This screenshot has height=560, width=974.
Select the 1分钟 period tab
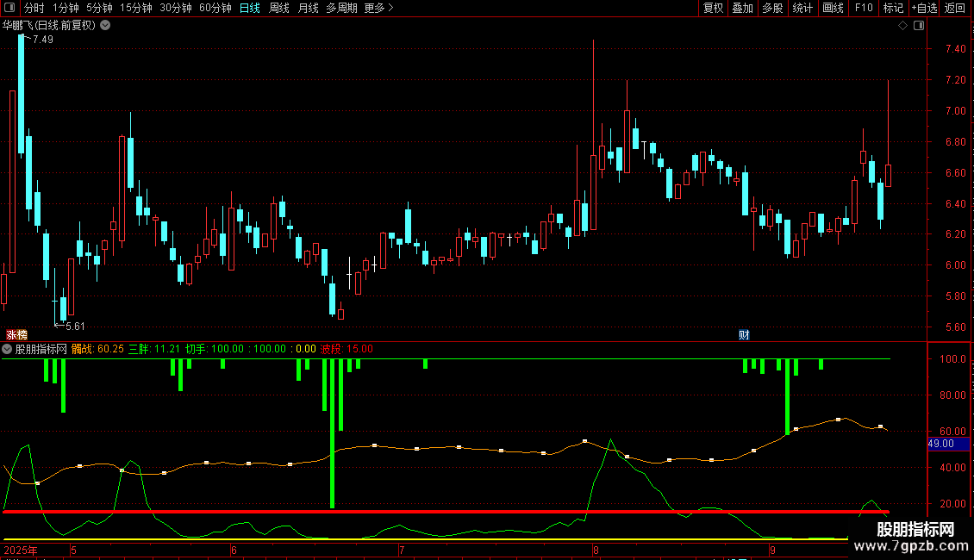(x=66, y=8)
